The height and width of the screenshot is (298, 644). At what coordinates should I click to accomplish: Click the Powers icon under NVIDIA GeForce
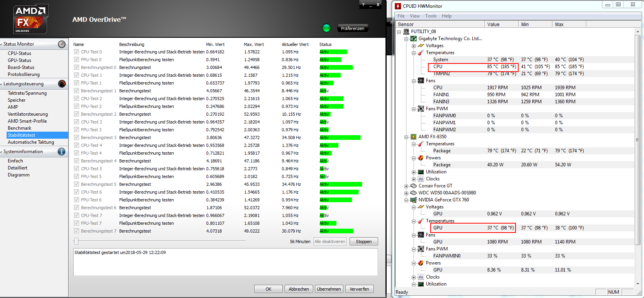tap(421, 263)
